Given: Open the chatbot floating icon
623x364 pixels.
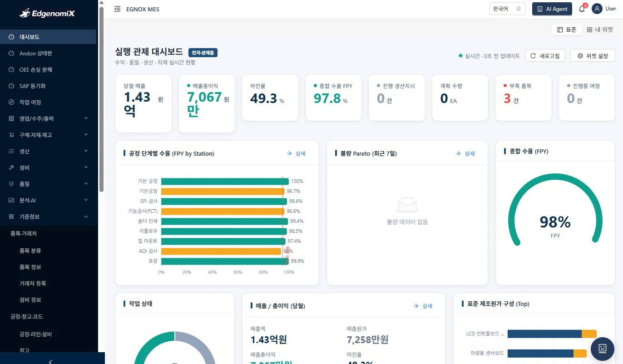Looking at the screenshot, I should point(603,348).
